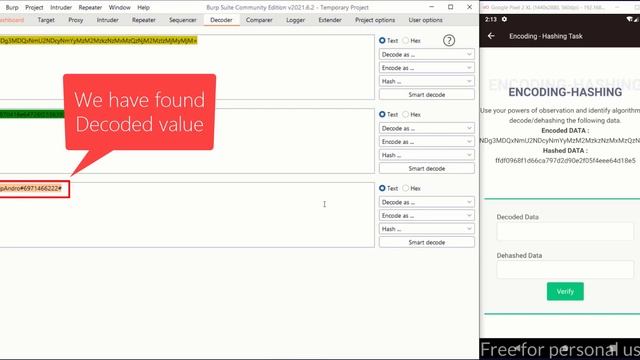Open the Decoder help question-mark icon
640x360 pixels.
[449, 40]
